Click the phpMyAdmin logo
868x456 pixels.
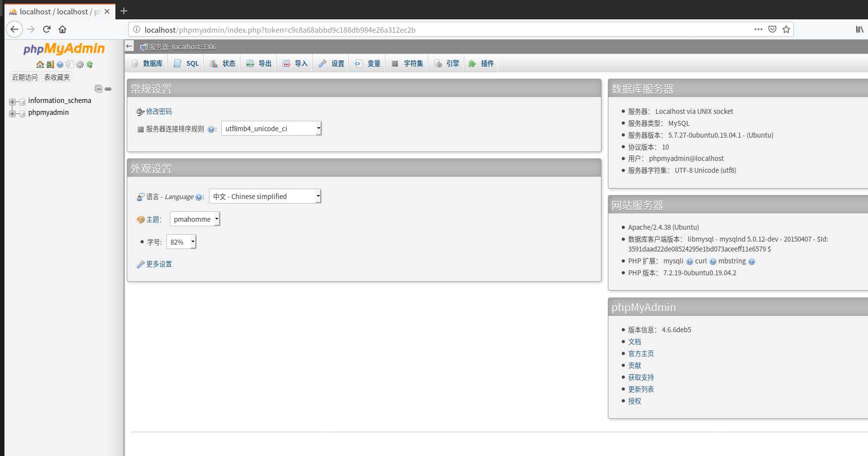(64, 49)
